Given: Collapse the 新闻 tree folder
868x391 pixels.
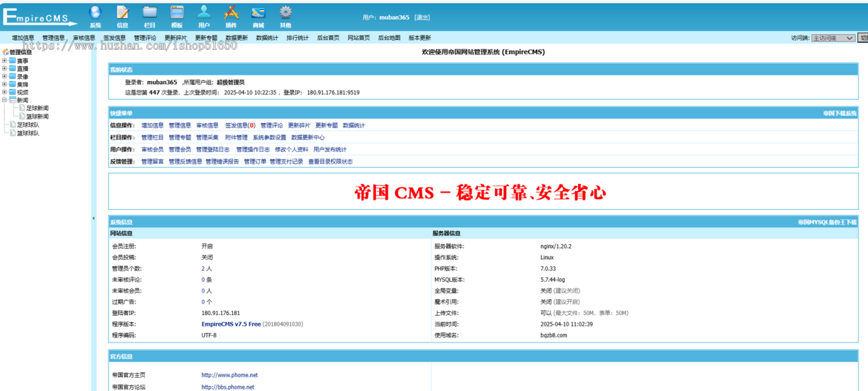Looking at the screenshot, I should coord(4,101).
